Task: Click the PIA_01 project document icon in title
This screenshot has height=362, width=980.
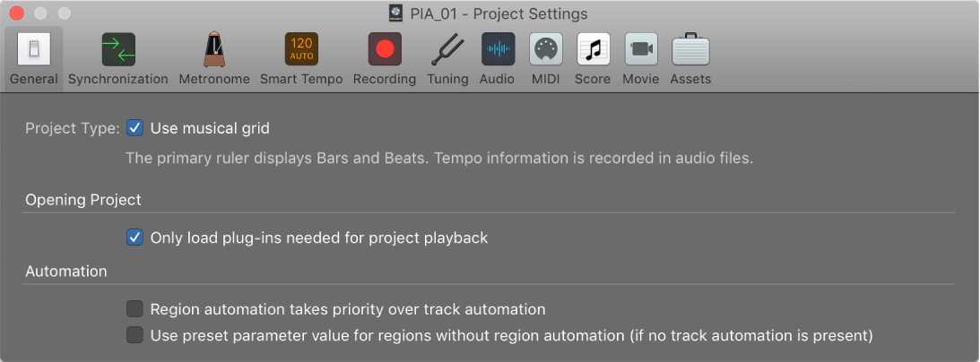Action: click(395, 13)
